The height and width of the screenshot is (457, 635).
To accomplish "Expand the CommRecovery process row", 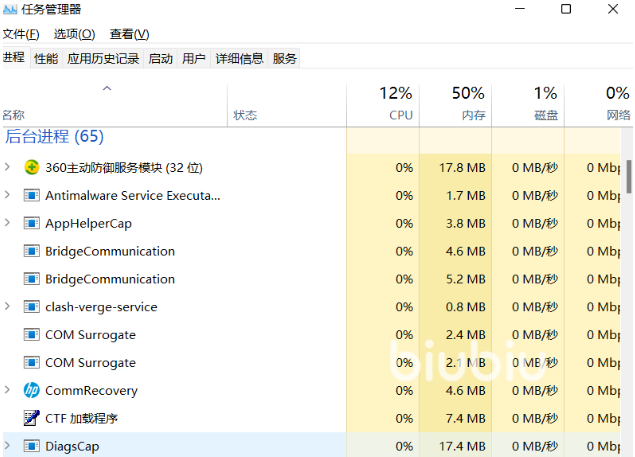I will pyautogui.click(x=8, y=391).
